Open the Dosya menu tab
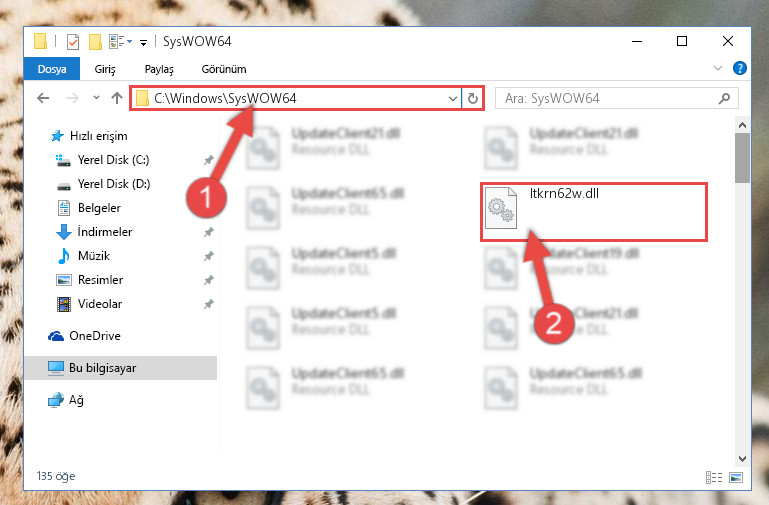Viewport: 769px width, 505px height. (x=52, y=69)
